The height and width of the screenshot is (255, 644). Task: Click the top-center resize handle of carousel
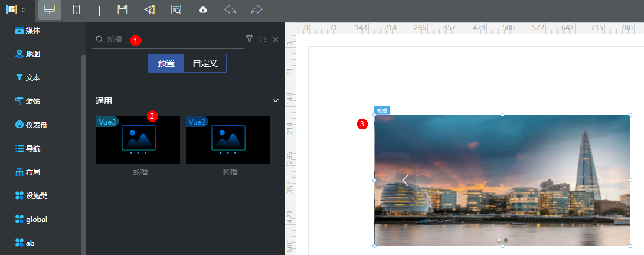click(x=502, y=115)
